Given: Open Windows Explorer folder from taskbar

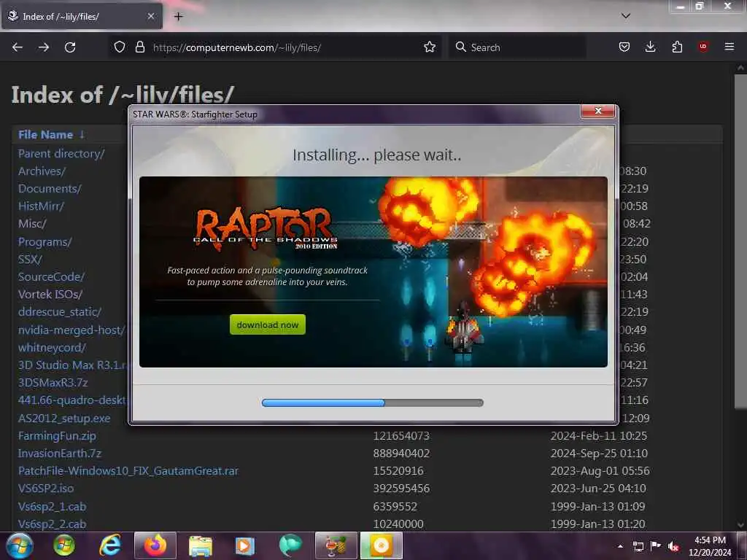Looking at the screenshot, I should (x=201, y=545).
